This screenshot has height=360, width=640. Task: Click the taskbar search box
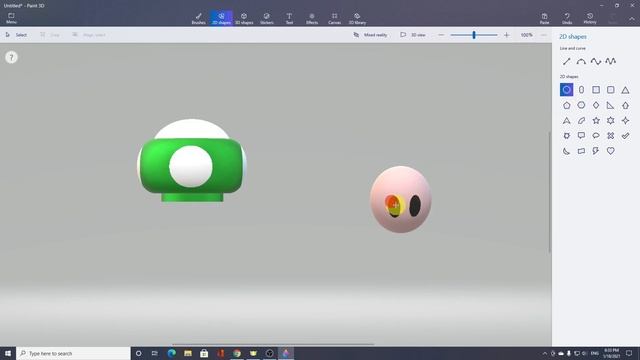tap(73, 353)
